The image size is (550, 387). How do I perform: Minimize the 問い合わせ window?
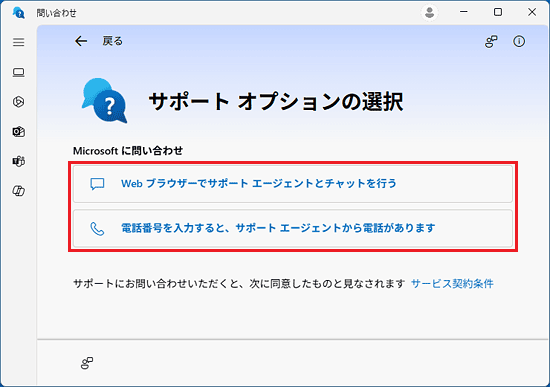pos(464,12)
